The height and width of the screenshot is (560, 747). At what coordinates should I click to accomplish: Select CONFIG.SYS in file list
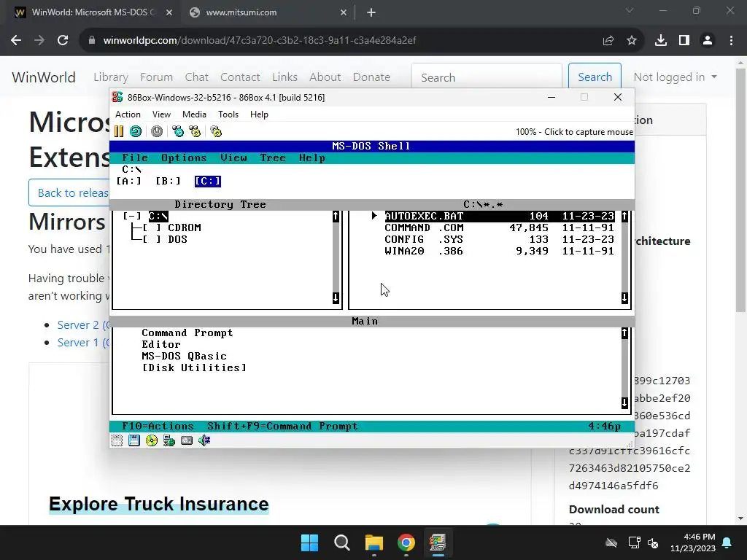pyautogui.click(x=499, y=239)
